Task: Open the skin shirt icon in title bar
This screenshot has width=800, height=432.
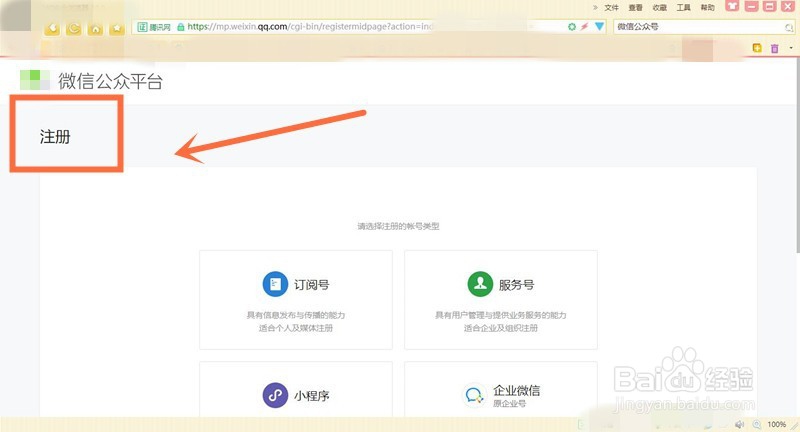Action: 733,6
